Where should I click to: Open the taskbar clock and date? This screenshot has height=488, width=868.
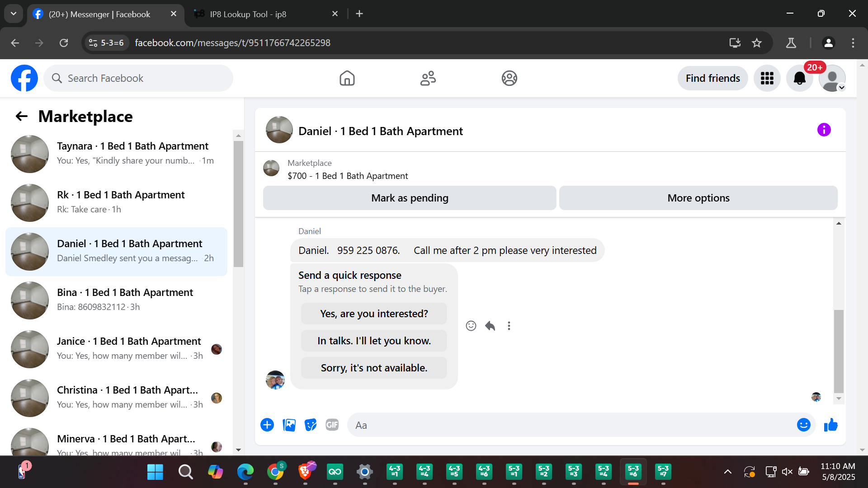(838, 472)
